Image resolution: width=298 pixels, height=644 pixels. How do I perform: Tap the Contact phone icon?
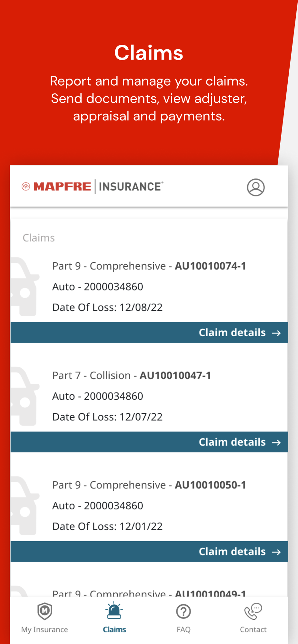(253, 611)
